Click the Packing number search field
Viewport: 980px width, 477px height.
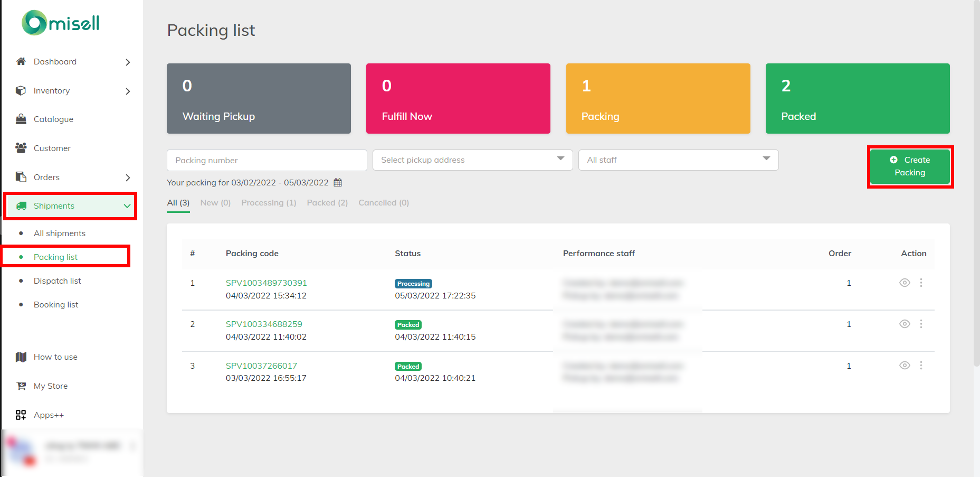click(267, 160)
